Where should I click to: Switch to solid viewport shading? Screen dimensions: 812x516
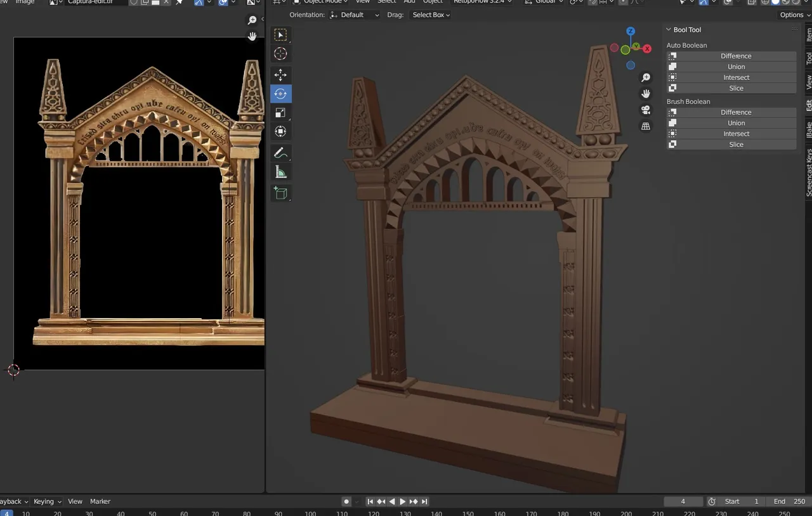[775, 3]
